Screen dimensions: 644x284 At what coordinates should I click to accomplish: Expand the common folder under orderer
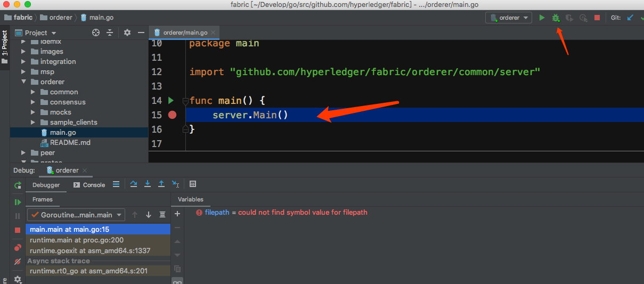[33, 92]
